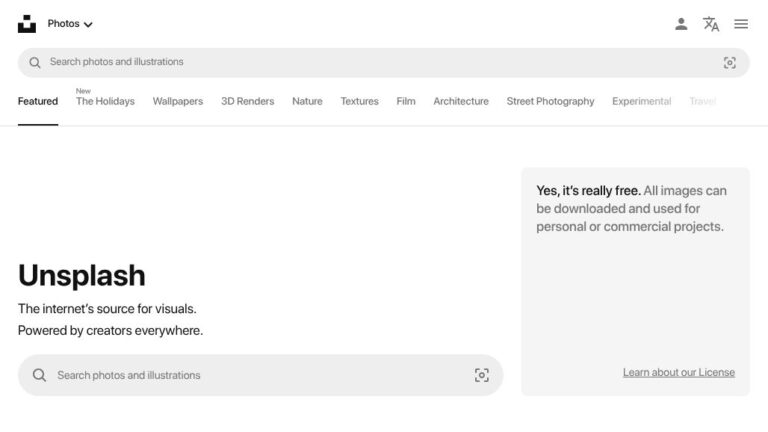768x432 pixels.
Task: Open the faded Travel tab
Action: point(703,101)
